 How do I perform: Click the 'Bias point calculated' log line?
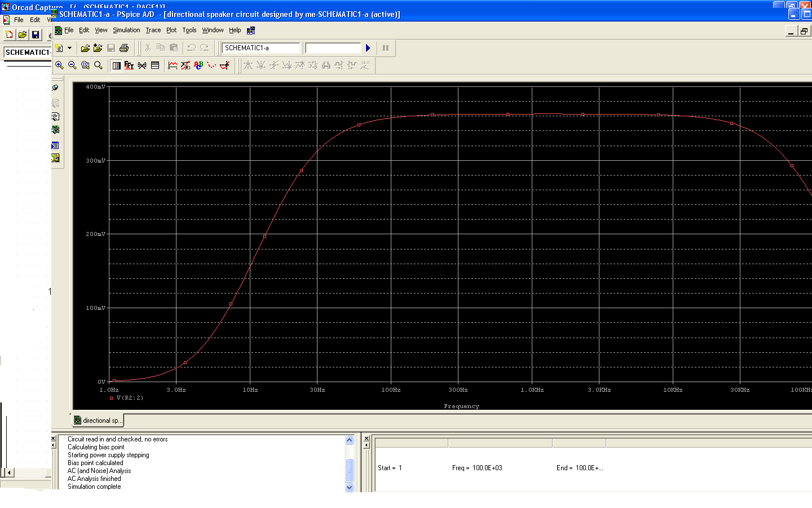coord(95,463)
